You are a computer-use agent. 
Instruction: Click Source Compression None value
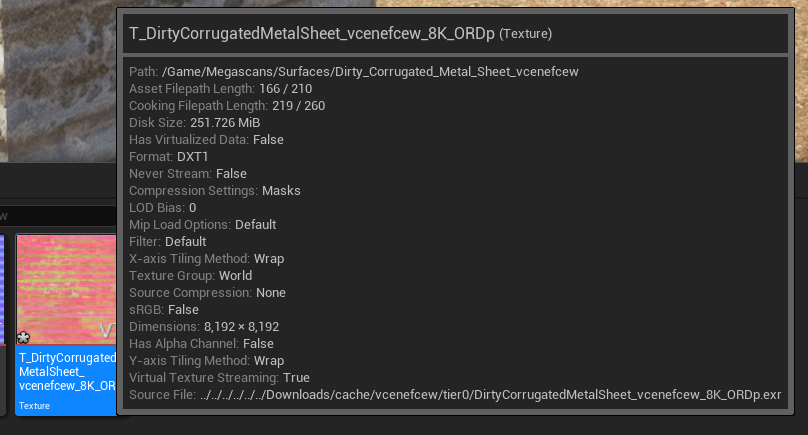point(271,293)
